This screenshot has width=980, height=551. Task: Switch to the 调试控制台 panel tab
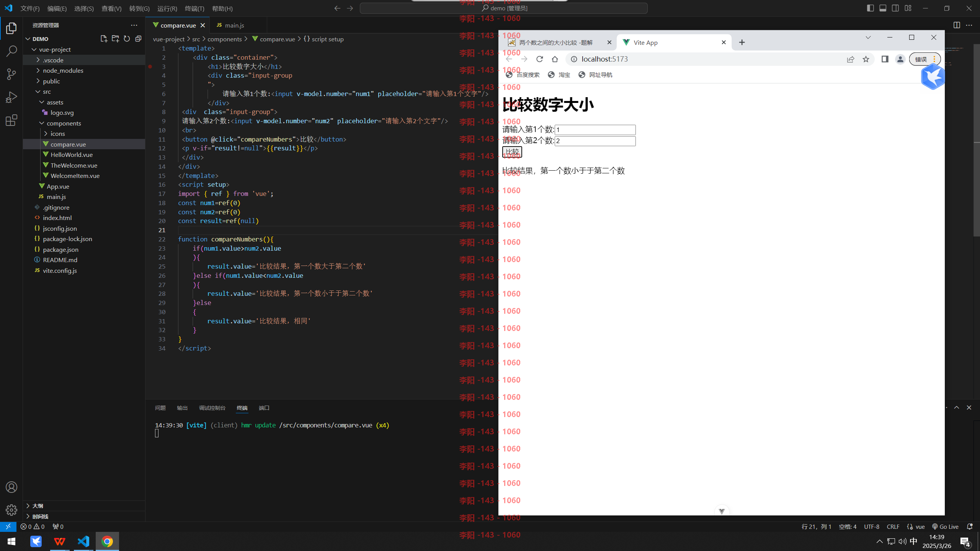(x=212, y=408)
